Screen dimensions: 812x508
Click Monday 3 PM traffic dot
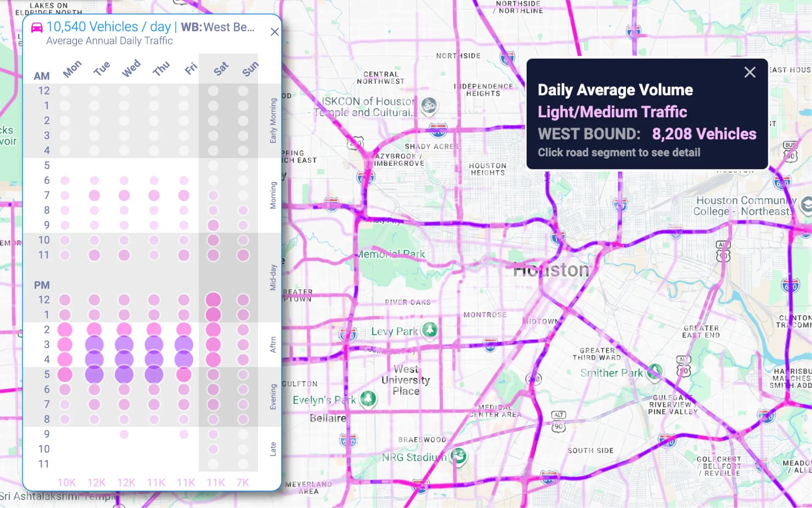click(x=65, y=345)
